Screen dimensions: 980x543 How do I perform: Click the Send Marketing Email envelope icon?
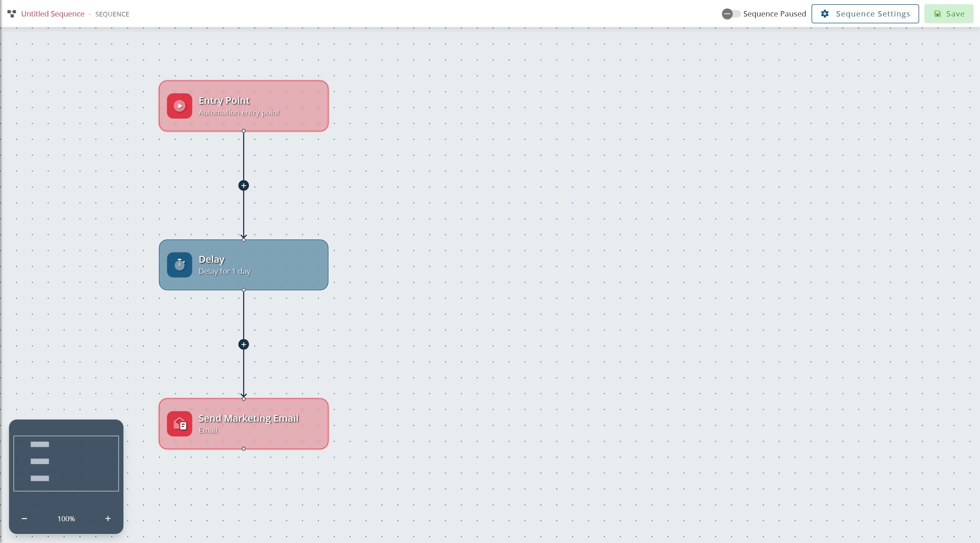(x=180, y=424)
